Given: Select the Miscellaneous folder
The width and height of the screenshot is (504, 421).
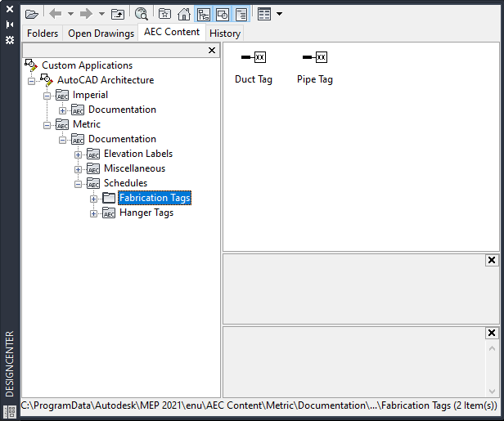Looking at the screenshot, I should coord(134,168).
